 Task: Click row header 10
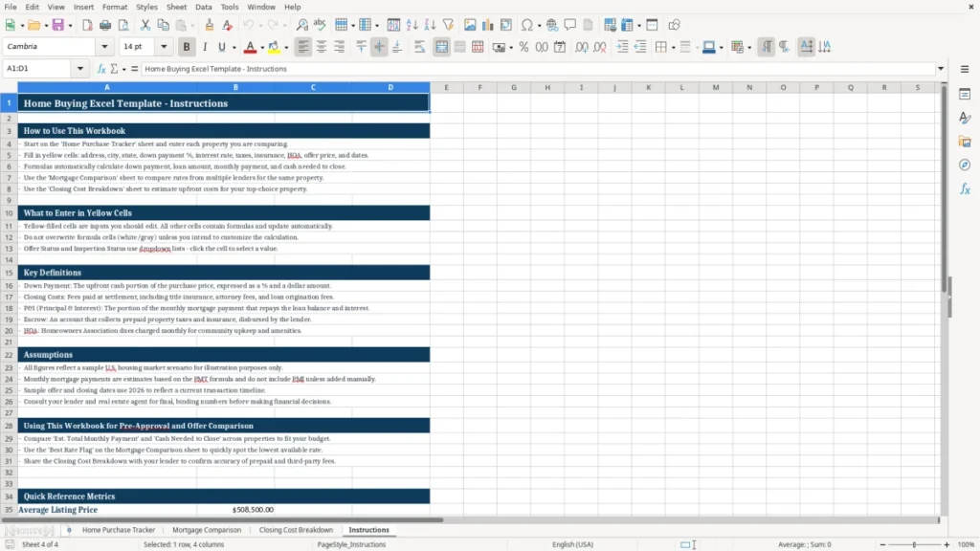pyautogui.click(x=9, y=213)
